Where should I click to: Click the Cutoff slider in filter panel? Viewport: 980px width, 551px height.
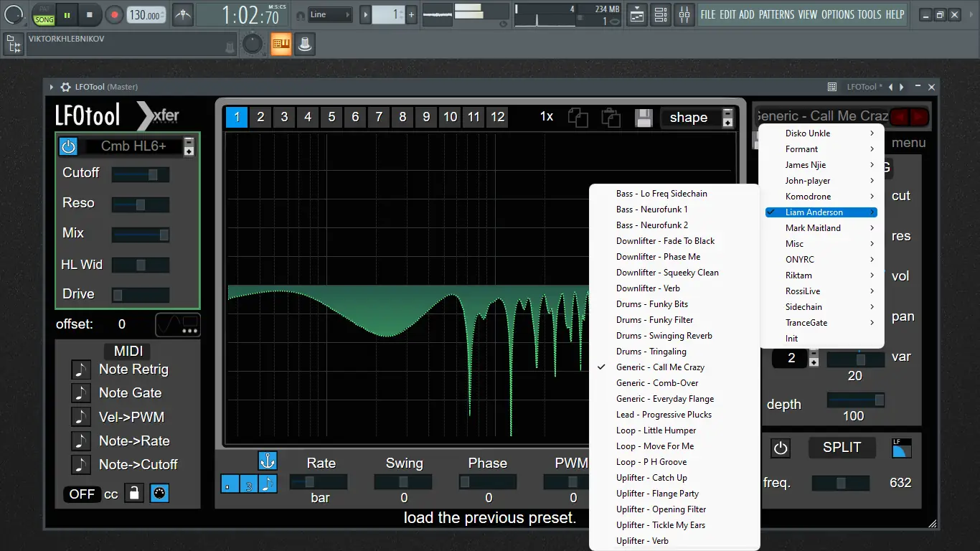(x=141, y=174)
